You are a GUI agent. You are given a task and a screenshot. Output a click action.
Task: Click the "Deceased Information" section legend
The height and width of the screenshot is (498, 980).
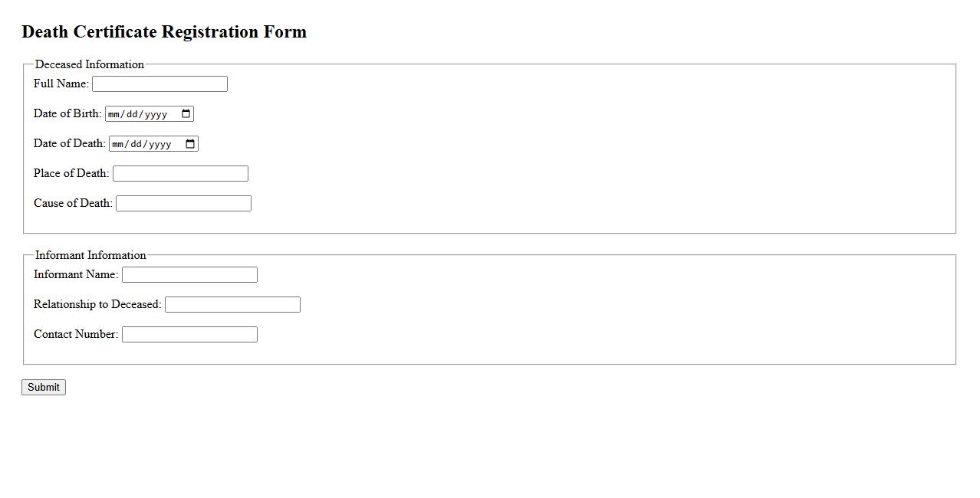89,64
